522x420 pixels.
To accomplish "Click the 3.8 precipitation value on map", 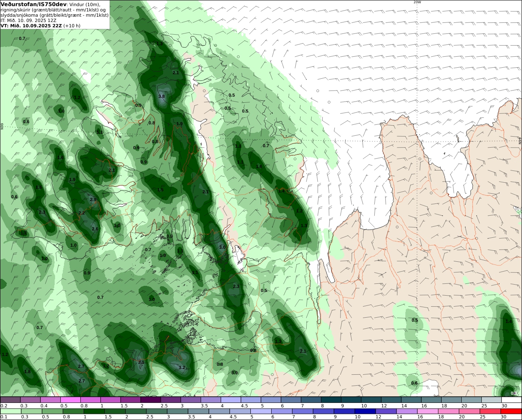I will point(161,97).
